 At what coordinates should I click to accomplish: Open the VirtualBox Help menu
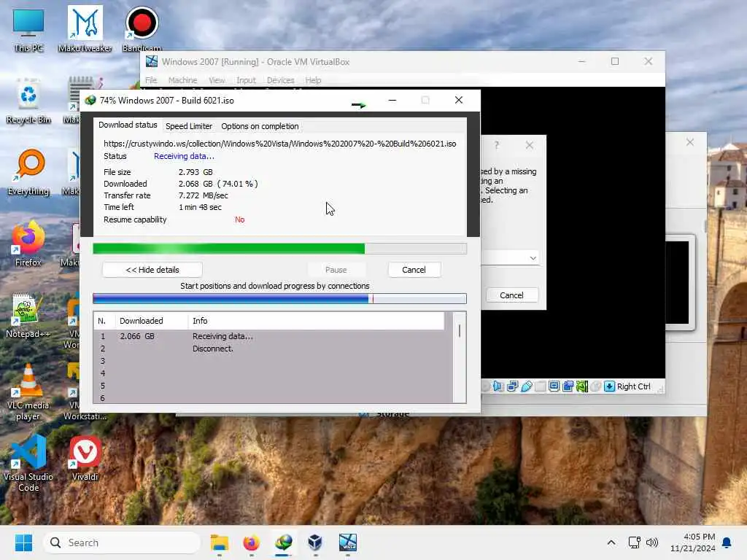pyautogui.click(x=313, y=80)
